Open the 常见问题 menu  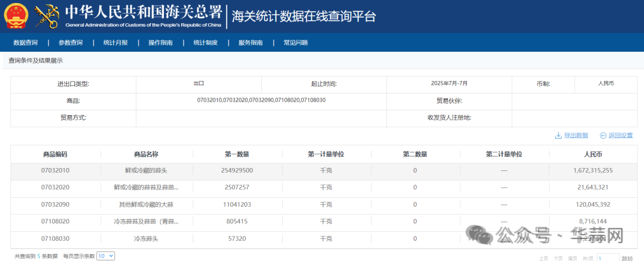tap(296, 43)
